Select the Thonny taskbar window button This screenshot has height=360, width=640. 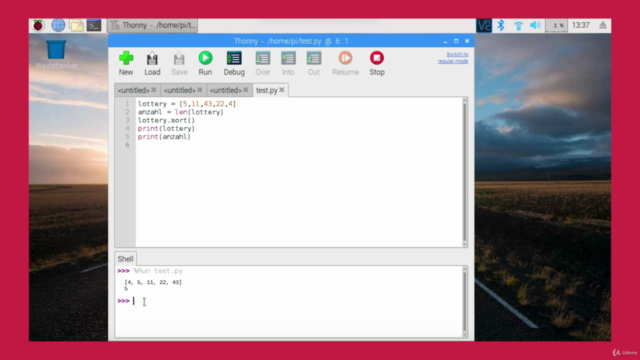pos(153,25)
